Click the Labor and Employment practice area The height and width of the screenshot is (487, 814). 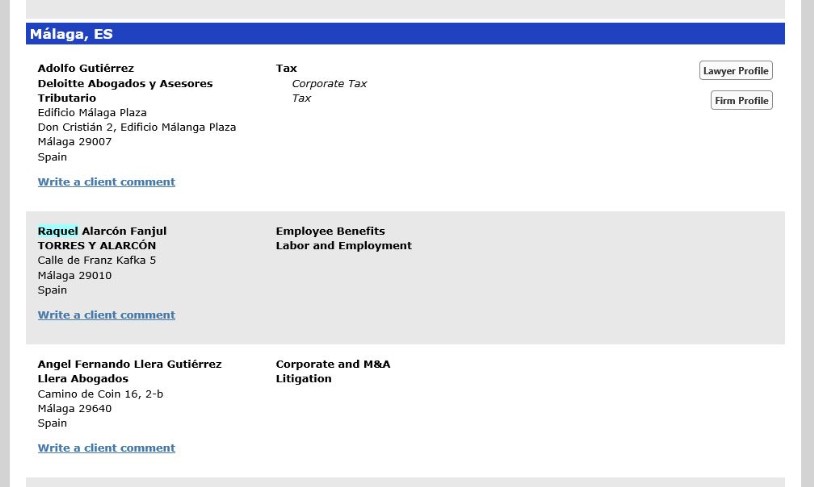coord(343,246)
